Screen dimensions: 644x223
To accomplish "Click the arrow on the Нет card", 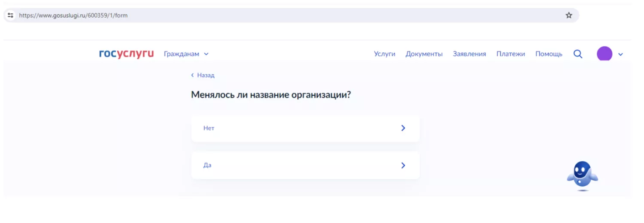I will [403, 128].
